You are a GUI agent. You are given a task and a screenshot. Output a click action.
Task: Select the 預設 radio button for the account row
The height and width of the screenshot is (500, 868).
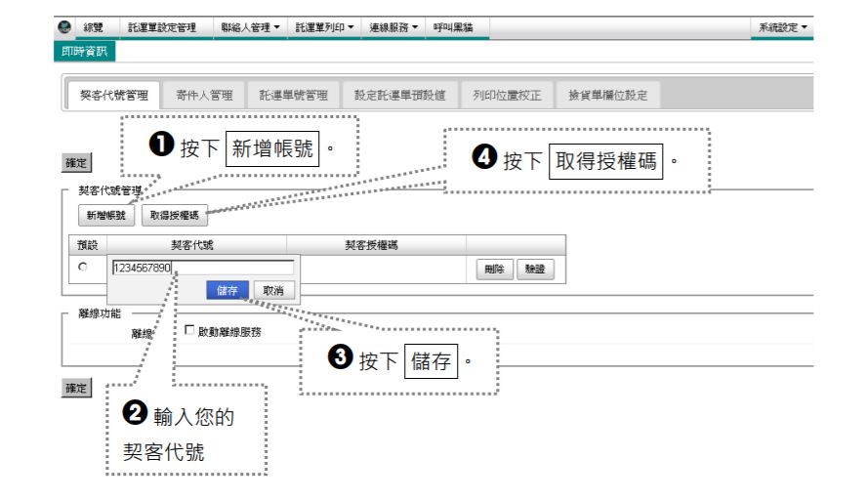coord(83,267)
